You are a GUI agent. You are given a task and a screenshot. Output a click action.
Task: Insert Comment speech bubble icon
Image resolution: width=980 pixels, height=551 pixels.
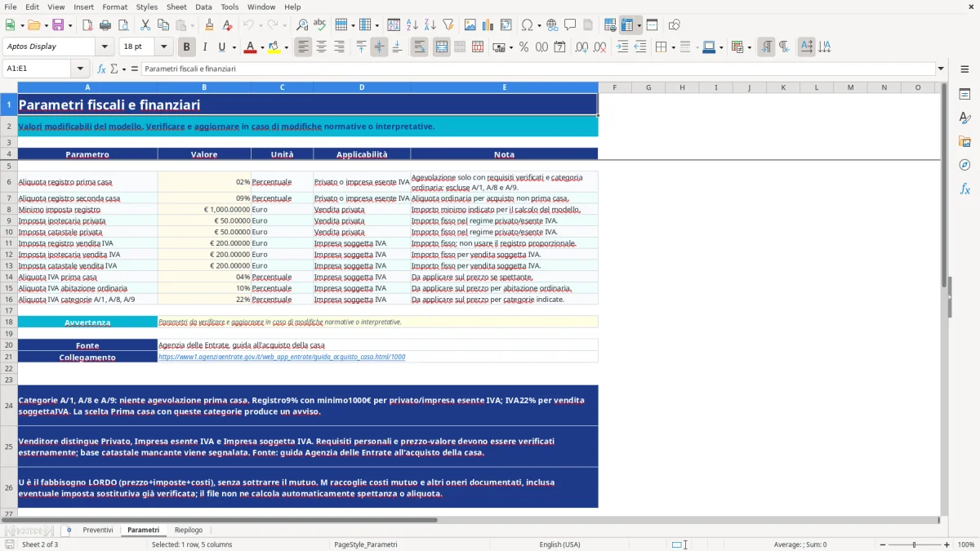tap(570, 25)
